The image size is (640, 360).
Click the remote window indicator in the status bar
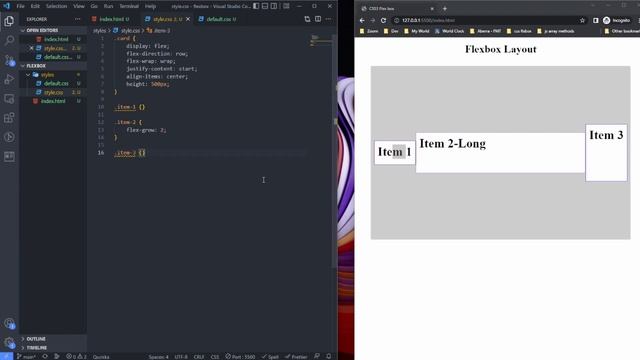pos(7,356)
